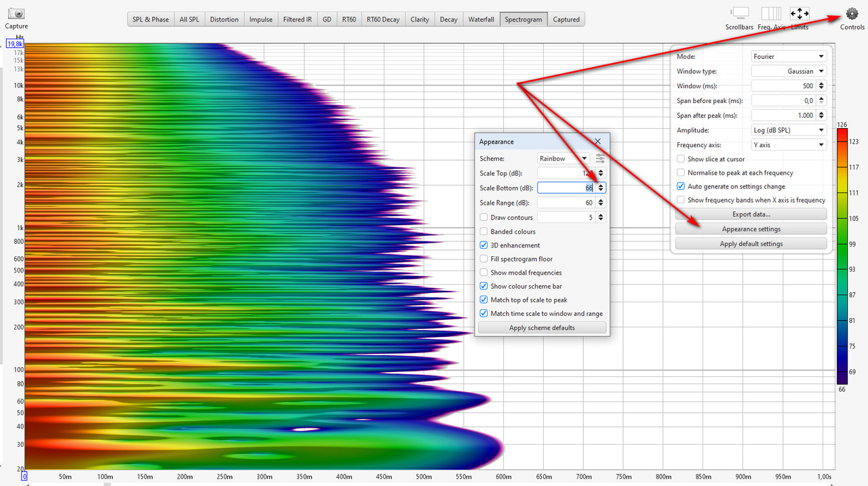The image size is (868, 486).
Task: Switch to All SPL tab
Action: click(189, 20)
